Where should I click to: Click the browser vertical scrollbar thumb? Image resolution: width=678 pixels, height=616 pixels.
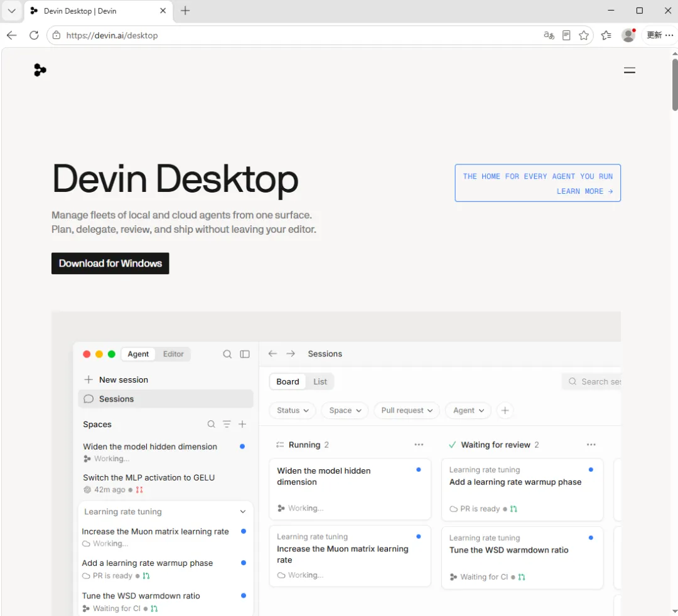(x=674, y=84)
